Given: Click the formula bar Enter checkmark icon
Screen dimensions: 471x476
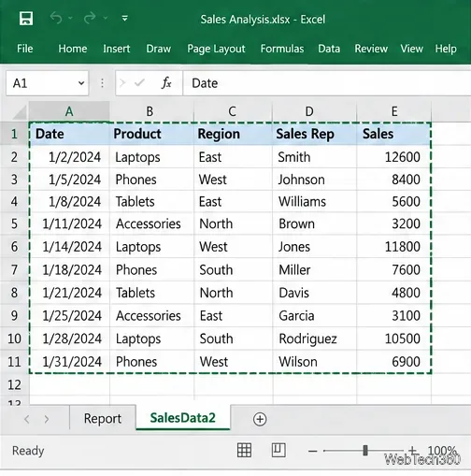Looking at the screenshot, I should [x=139, y=83].
